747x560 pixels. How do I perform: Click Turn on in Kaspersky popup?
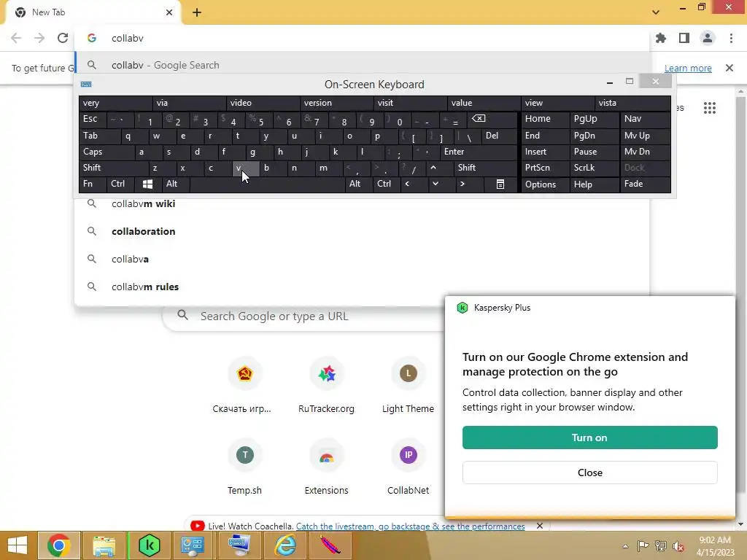589,437
